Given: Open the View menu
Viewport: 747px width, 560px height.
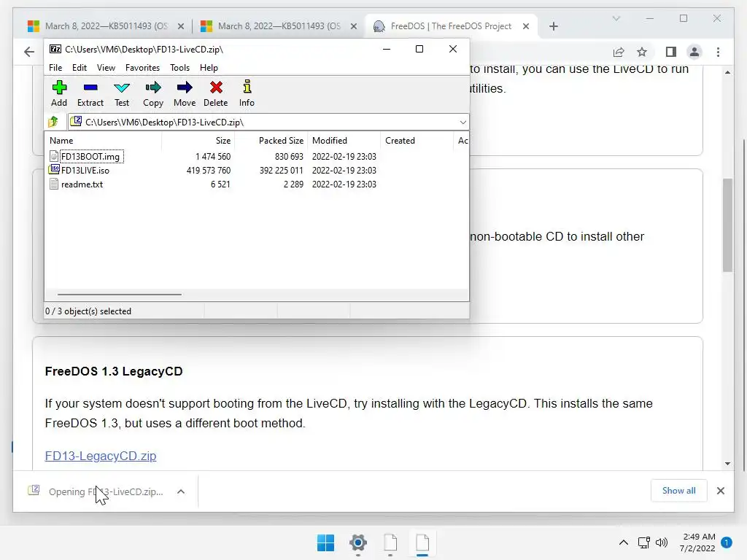Looking at the screenshot, I should tap(106, 68).
